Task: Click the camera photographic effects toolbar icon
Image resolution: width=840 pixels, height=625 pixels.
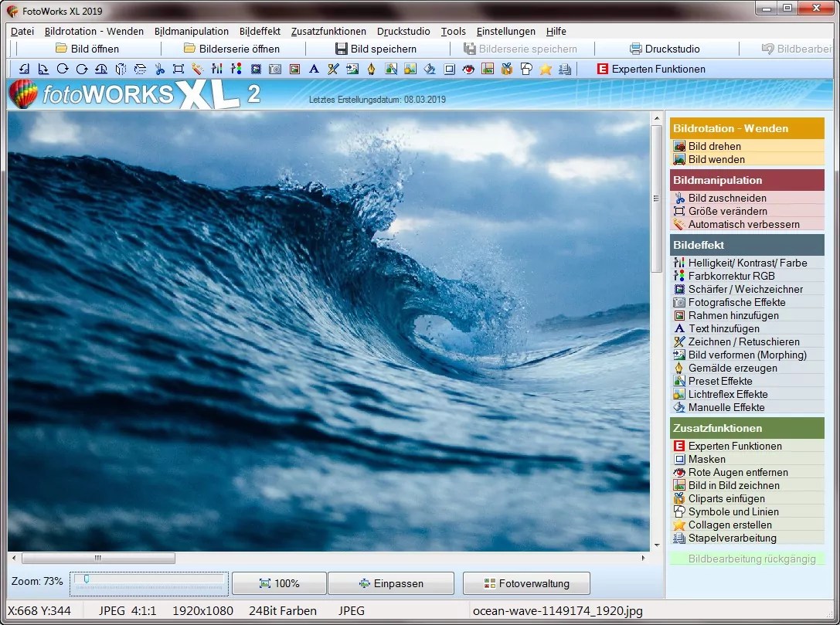Action: point(275,69)
